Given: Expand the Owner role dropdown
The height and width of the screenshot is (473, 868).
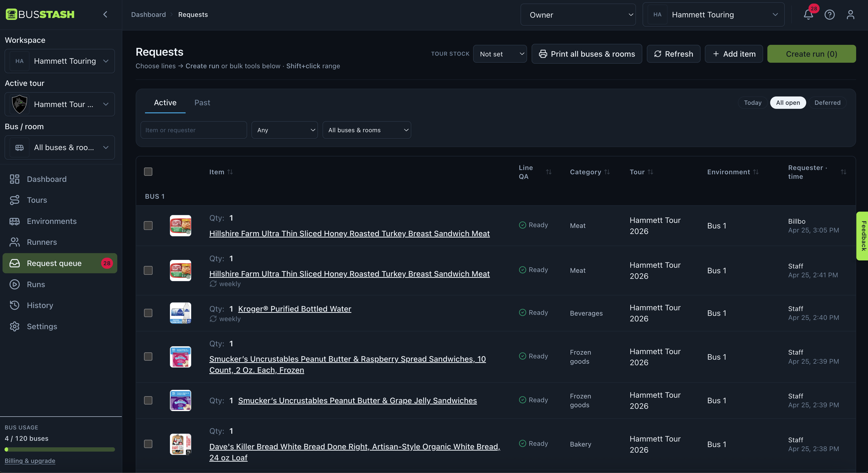Looking at the screenshot, I should pyautogui.click(x=578, y=15).
